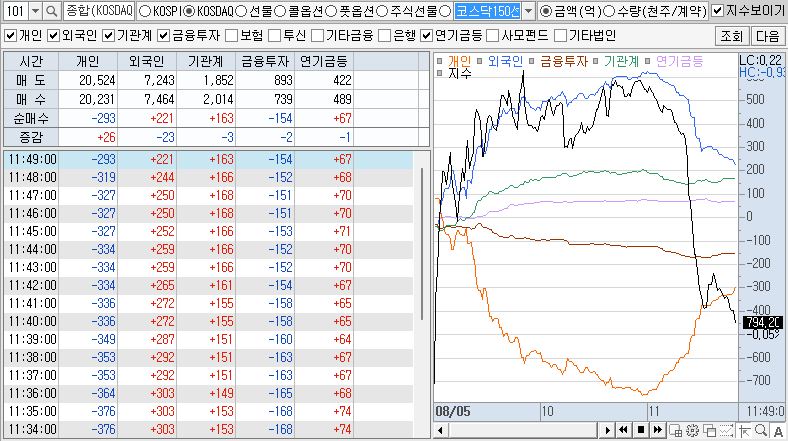Click the chart zoom magnifier icon

coord(761,430)
